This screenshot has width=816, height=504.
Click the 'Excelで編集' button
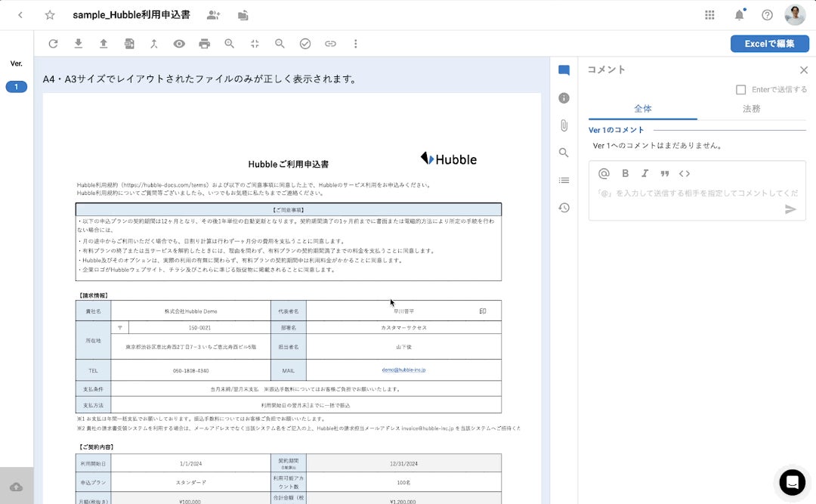coord(769,44)
